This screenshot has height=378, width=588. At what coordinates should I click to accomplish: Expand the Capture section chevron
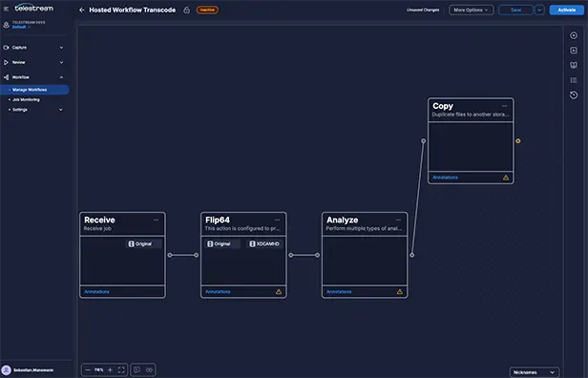[61, 48]
